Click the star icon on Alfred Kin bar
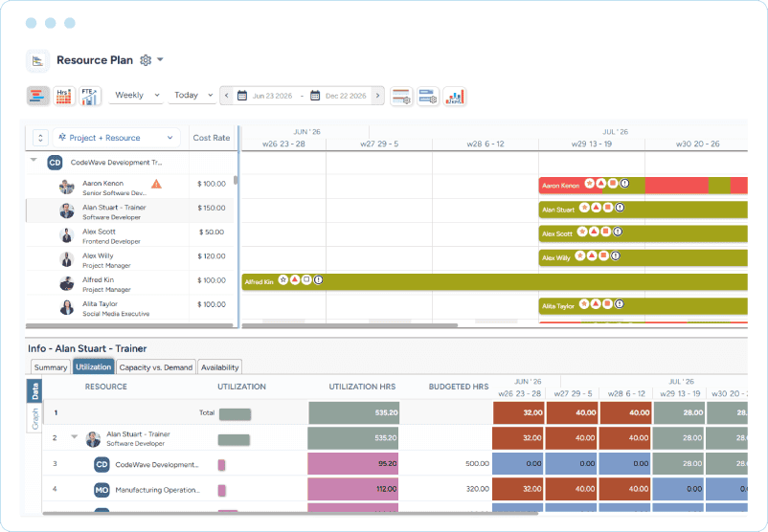This screenshot has width=768, height=532. tap(283, 280)
